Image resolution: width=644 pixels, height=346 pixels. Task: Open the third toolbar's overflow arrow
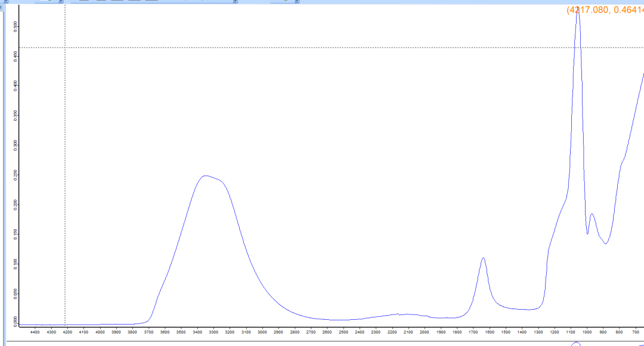pyautogui.click(x=236, y=2)
